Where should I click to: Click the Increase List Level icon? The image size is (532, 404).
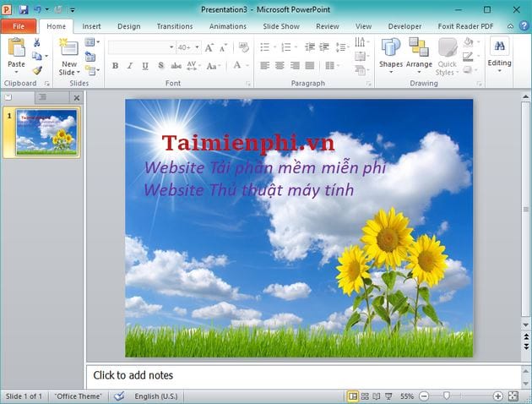(x=324, y=47)
